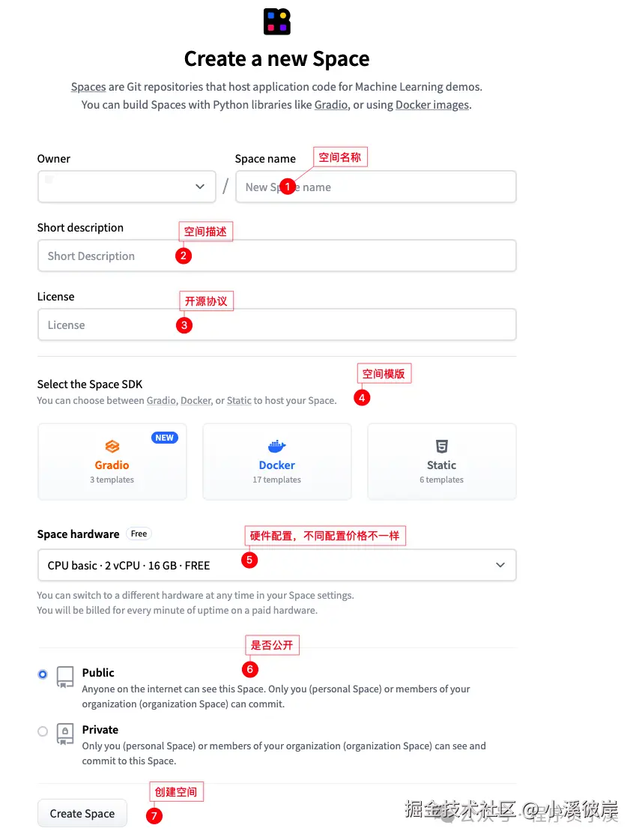The width and height of the screenshot is (639, 840).
Task: Select the Public radio button
Action: click(x=43, y=674)
